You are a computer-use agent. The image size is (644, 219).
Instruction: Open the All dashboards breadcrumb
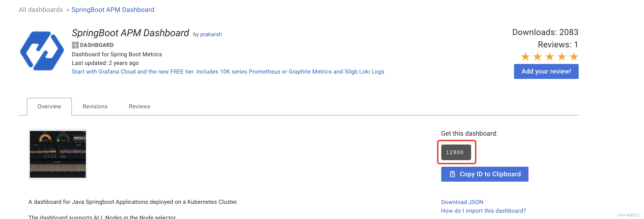[x=41, y=10]
